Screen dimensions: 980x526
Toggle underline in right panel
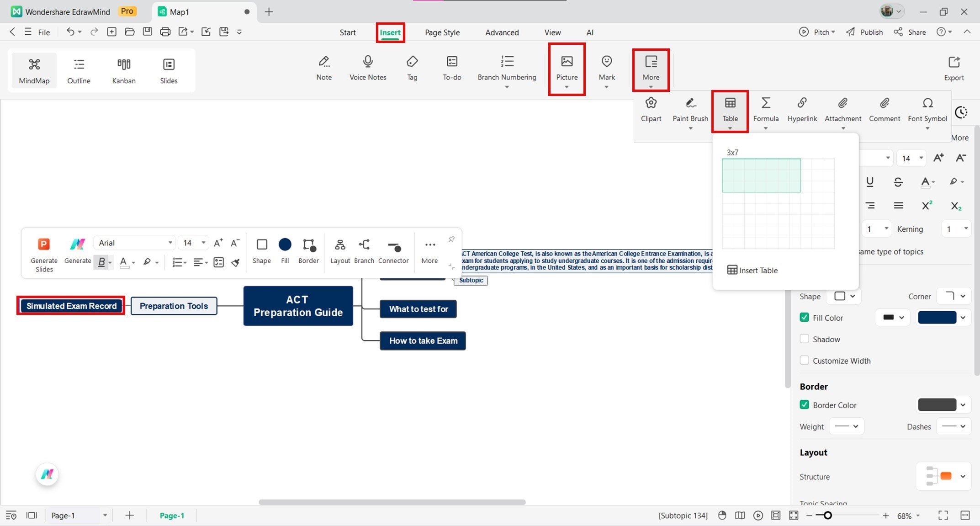point(870,181)
